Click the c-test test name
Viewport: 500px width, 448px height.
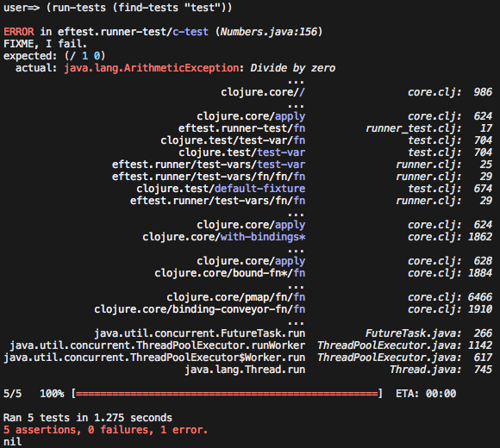click(x=191, y=32)
